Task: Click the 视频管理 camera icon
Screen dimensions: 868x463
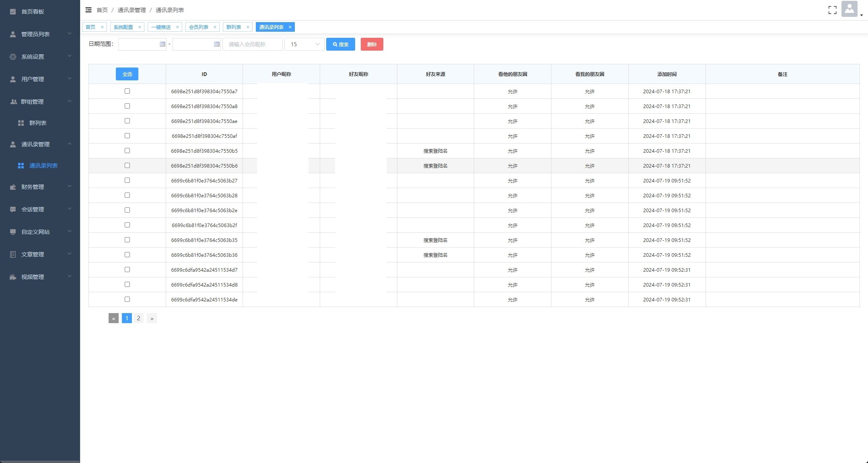Action: tap(13, 277)
